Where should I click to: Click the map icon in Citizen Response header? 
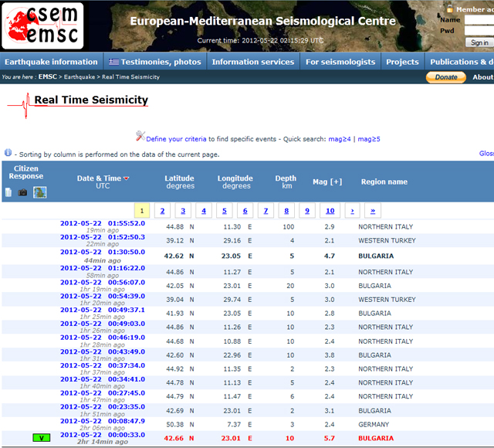(40, 192)
